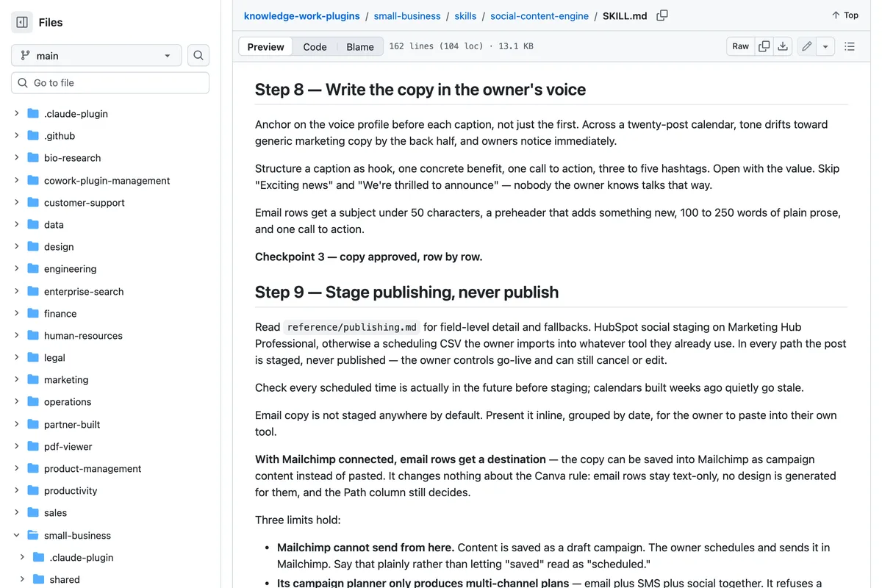
Task: Switch to the Preview tab
Action: point(265,46)
